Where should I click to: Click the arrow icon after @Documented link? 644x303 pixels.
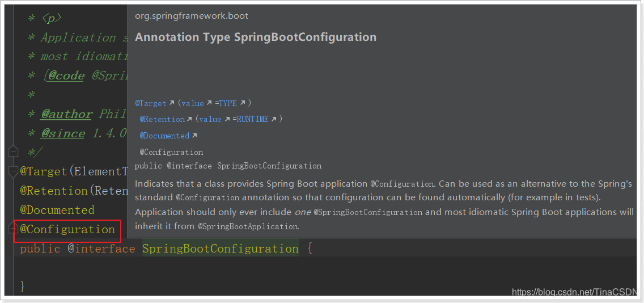point(194,136)
